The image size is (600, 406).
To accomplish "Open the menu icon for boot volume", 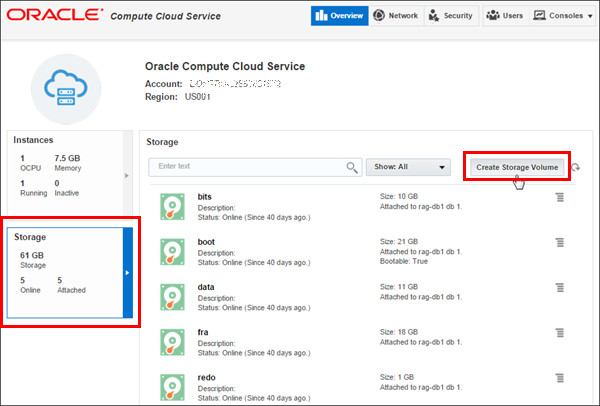I will [560, 242].
